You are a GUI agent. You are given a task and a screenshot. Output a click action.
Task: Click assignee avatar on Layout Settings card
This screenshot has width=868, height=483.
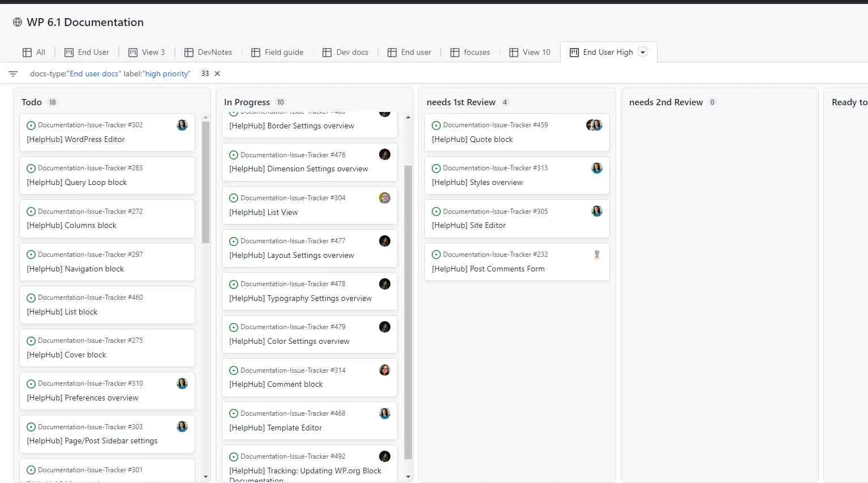coord(385,241)
